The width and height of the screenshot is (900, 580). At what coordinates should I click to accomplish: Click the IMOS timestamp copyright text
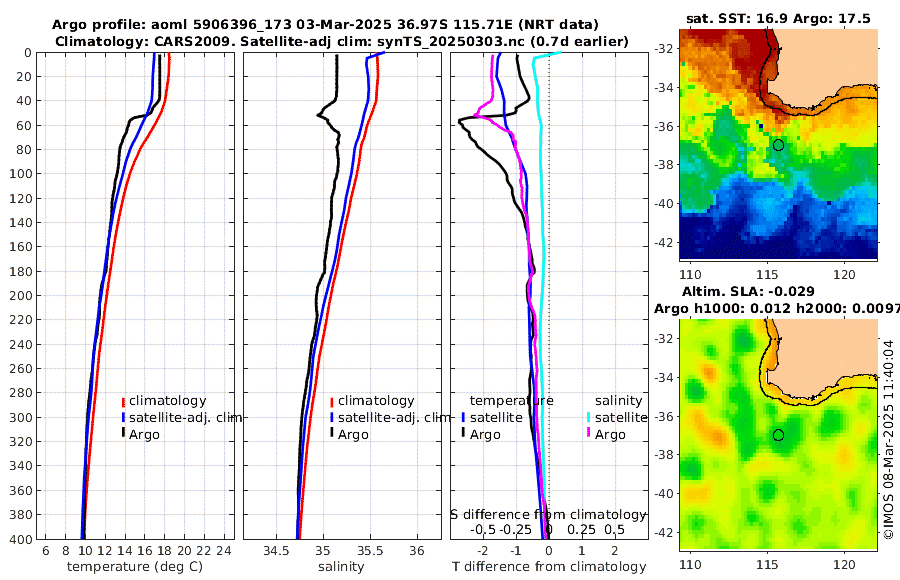pos(889,439)
